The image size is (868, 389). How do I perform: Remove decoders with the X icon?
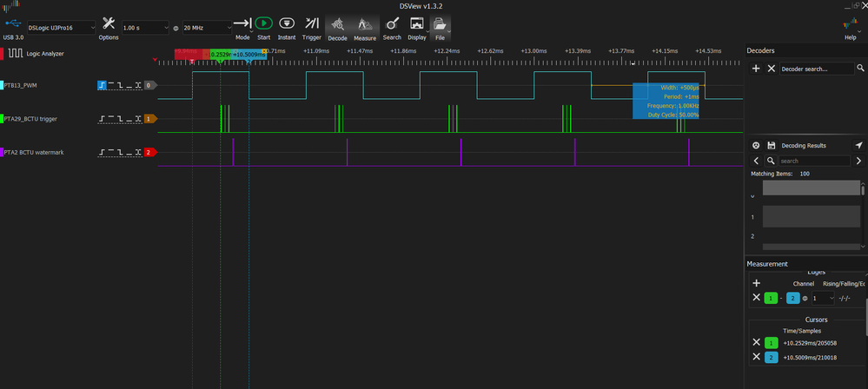click(x=772, y=69)
